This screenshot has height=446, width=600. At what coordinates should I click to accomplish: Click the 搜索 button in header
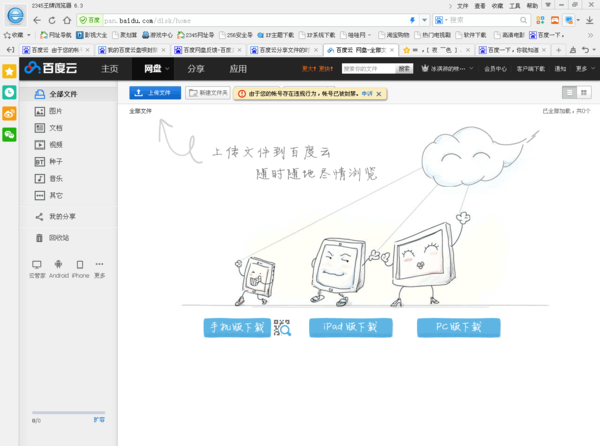404,68
